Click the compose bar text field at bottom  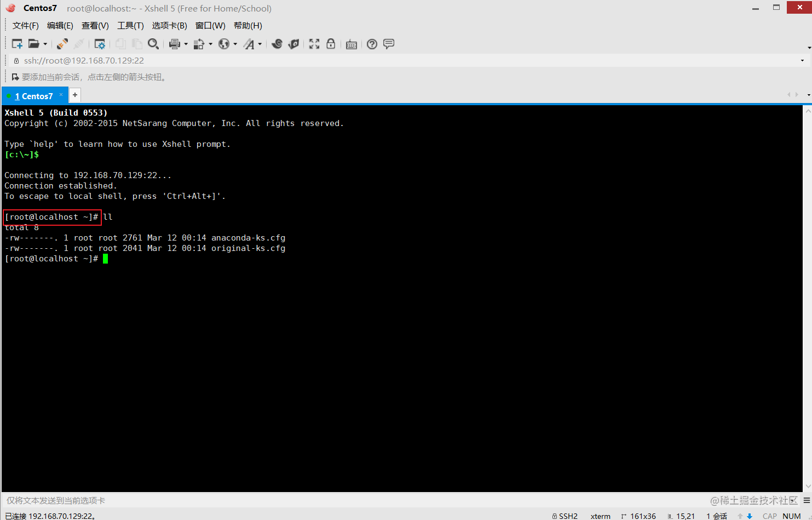click(400, 500)
